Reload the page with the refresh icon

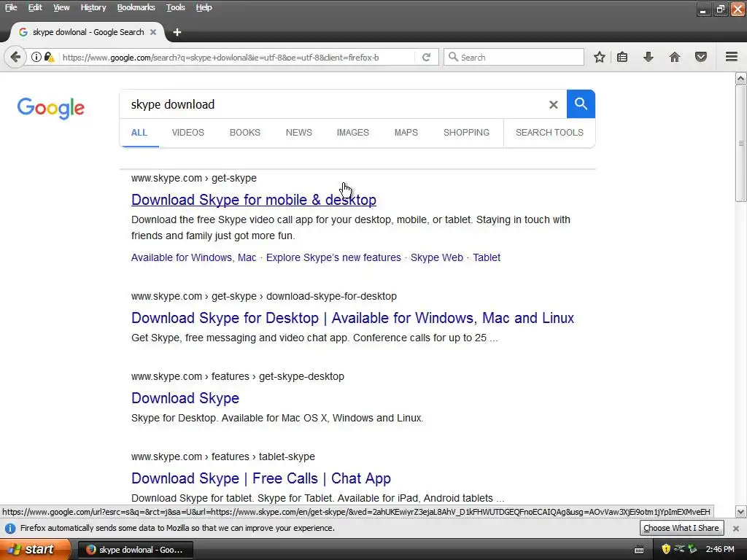(426, 57)
